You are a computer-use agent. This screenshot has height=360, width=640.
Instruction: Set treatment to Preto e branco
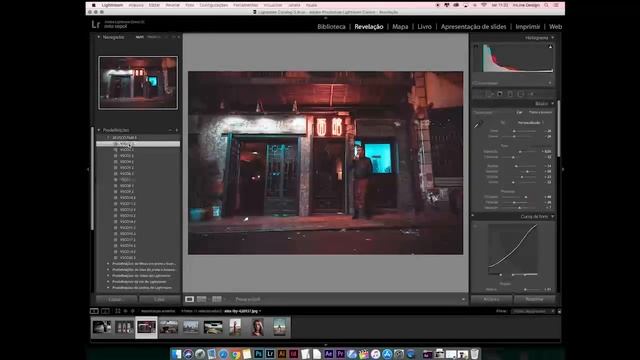click(540, 112)
